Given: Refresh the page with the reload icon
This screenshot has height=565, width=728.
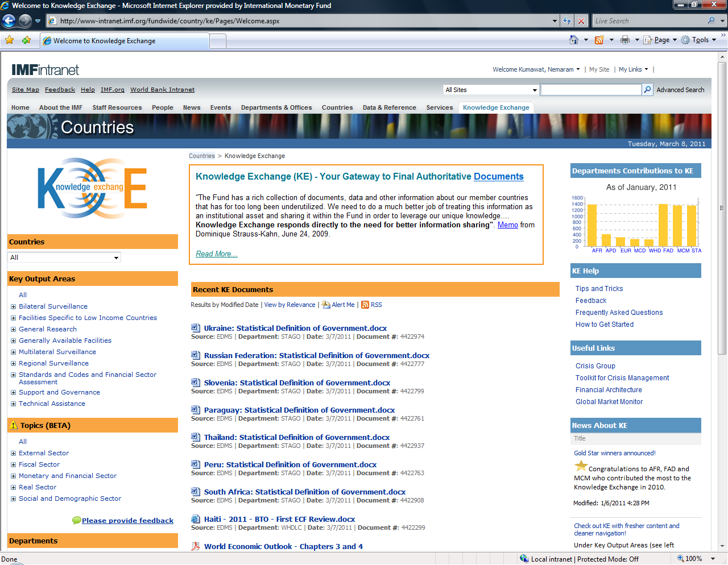Looking at the screenshot, I should coord(567,21).
